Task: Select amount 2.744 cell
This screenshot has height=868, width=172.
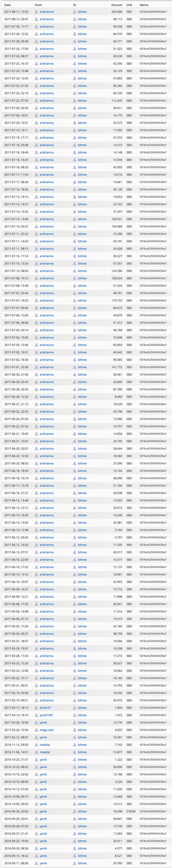Action: [119, 530]
